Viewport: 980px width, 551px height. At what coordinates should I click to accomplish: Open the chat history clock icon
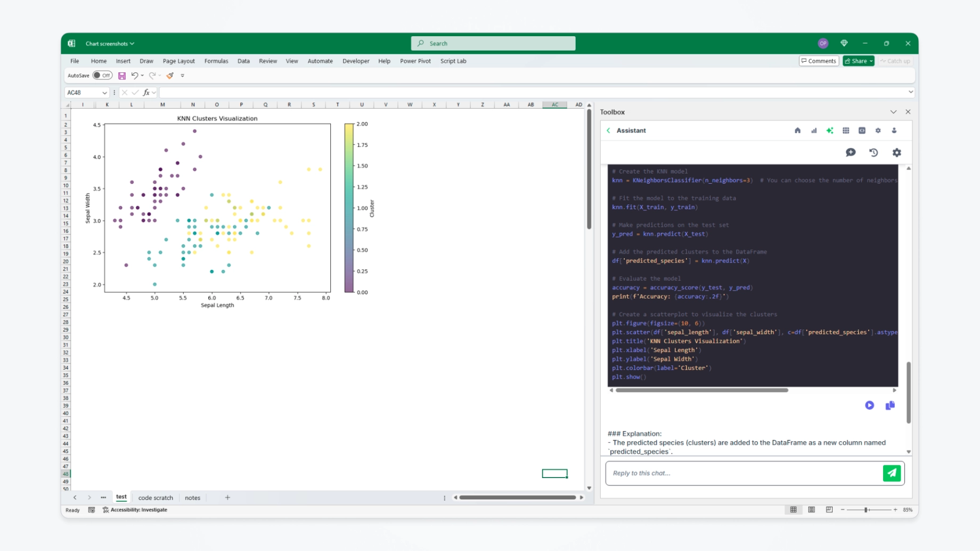point(873,153)
